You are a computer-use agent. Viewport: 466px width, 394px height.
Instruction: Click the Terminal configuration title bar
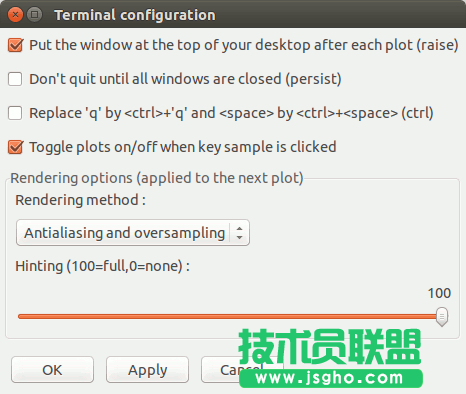233,15
